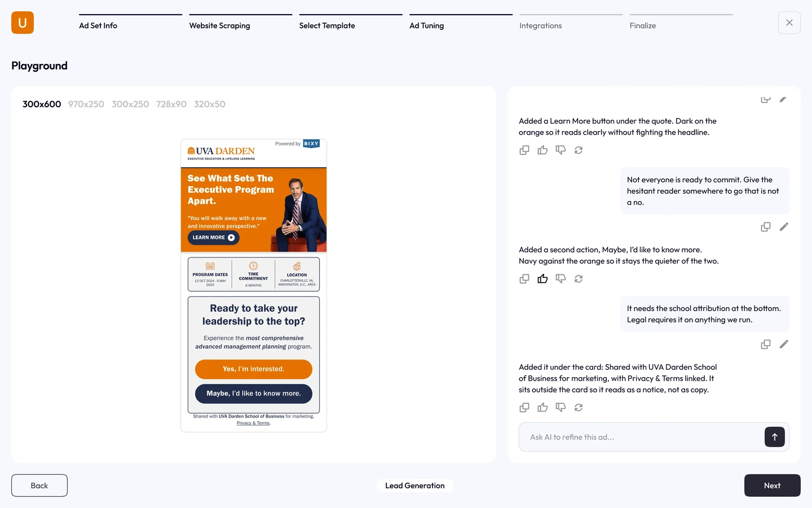812x508 pixels.
Task: Open the Privacy & Terms link in the ad
Action: 253,423
